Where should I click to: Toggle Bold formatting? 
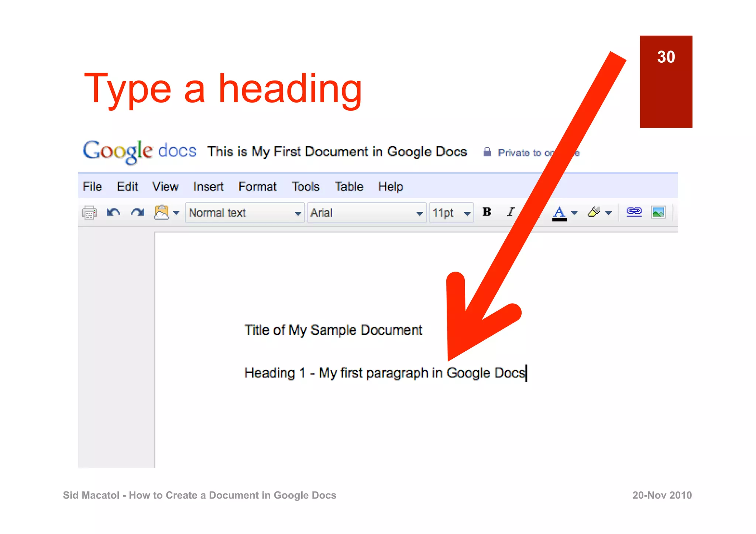[487, 212]
